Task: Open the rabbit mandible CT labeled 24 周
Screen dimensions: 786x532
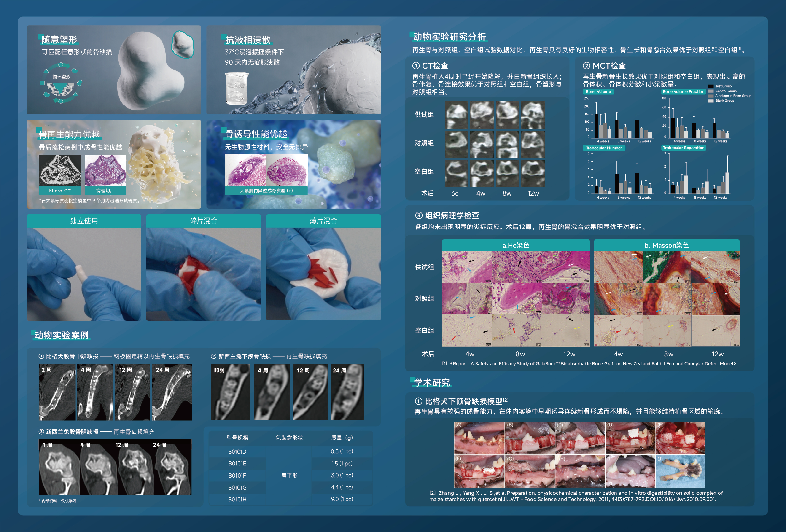Action: 347,392
